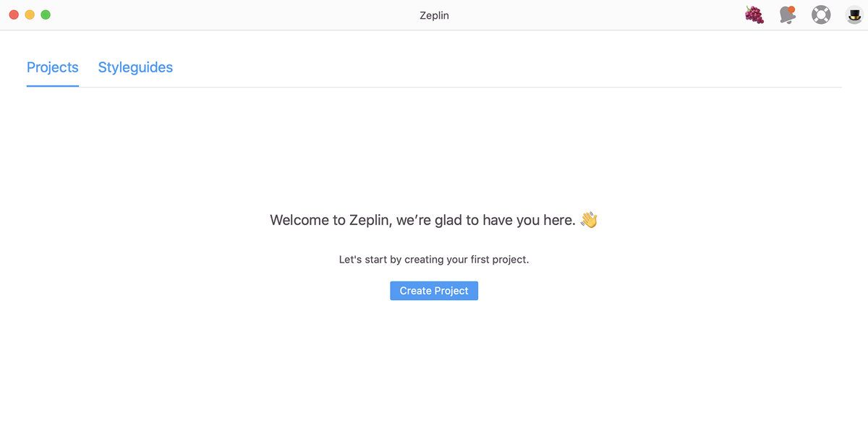The width and height of the screenshot is (868, 434).
Task: Click the orange unread notification badge
Action: pos(792,9)
